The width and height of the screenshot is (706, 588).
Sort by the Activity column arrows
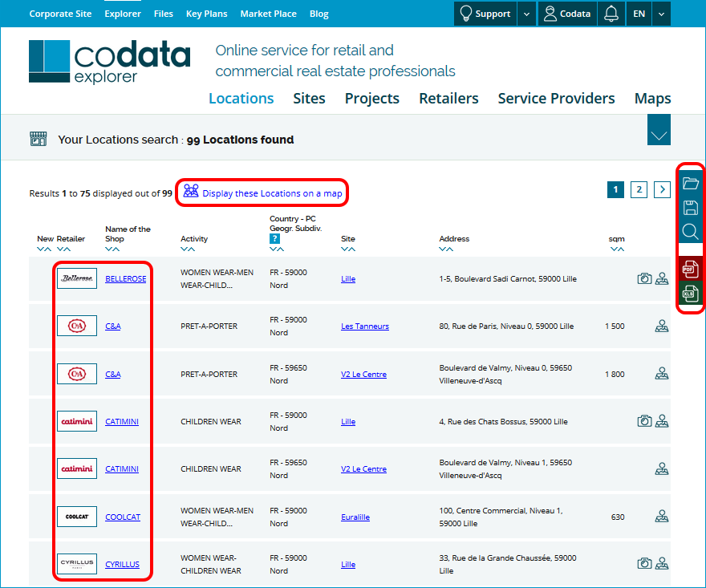(x=188, y=249)
